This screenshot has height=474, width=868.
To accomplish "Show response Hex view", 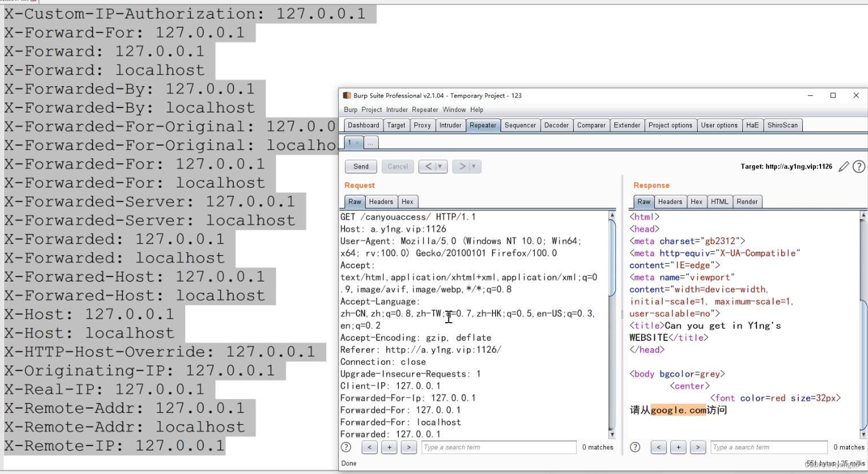I will click(x=696, y=202).
